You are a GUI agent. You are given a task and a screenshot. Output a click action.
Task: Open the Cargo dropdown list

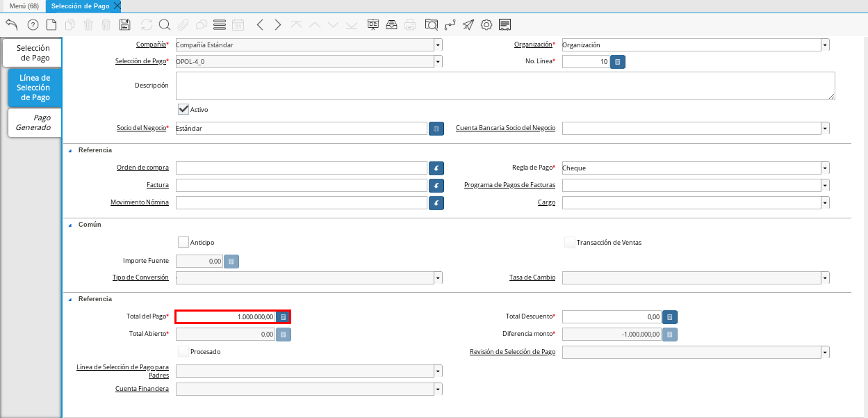pyautogui.click(x=825, y=203)
